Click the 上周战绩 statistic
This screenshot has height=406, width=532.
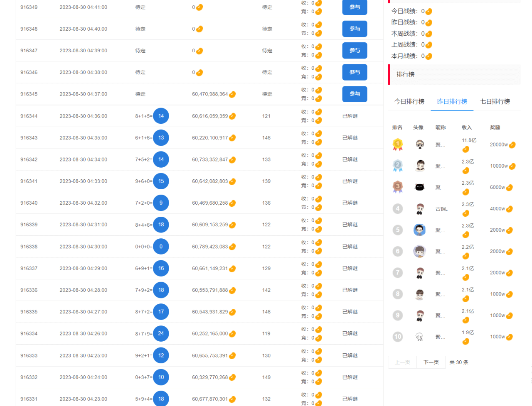[411, 45]
